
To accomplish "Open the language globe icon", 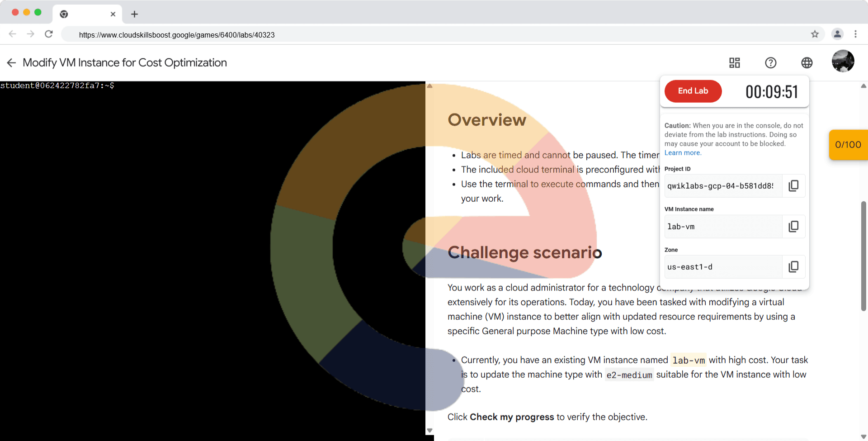I will tap(807, 63).
